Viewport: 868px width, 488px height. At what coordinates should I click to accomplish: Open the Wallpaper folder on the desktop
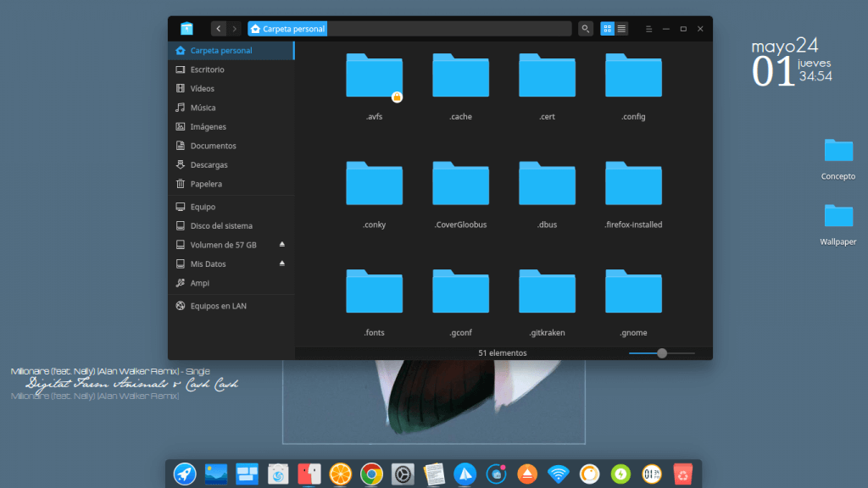point(837,217)
